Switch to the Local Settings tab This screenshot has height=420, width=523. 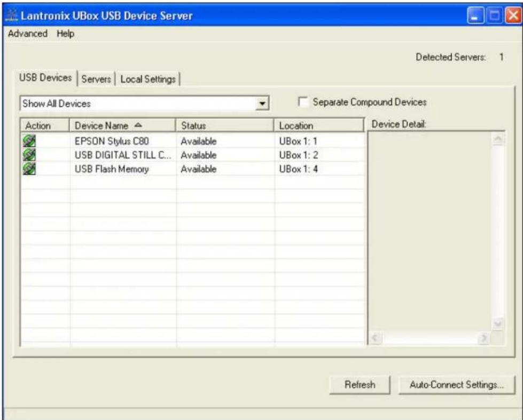pos(148,80)
